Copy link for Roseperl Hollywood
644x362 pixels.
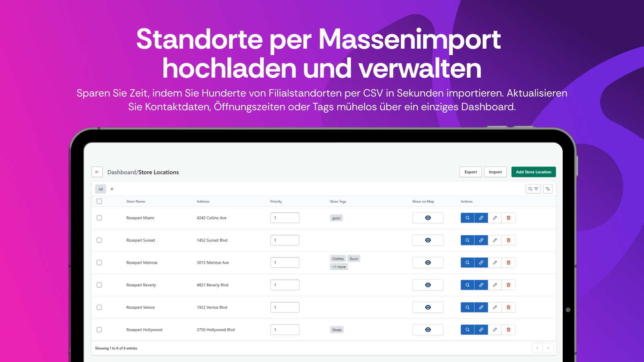click(481, 330)
